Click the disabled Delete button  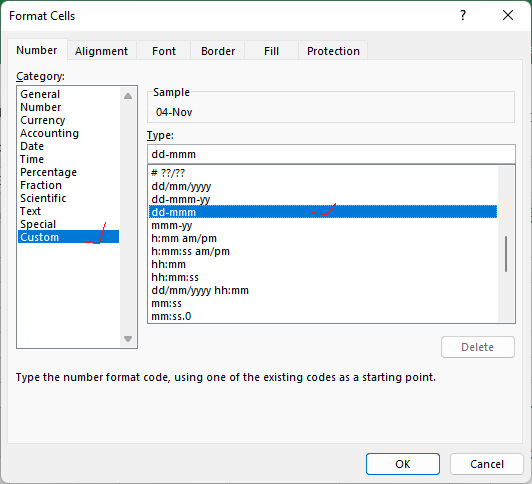[x=478, y=347]
